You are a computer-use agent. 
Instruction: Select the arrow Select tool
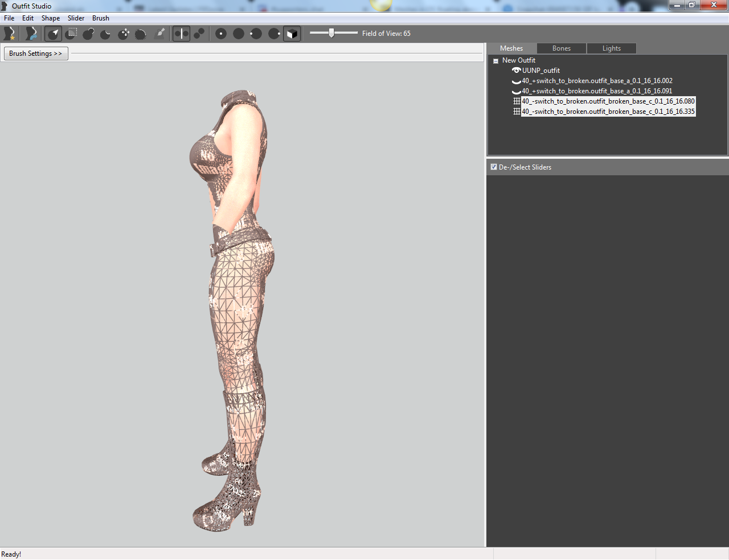(x=54, y=34)
